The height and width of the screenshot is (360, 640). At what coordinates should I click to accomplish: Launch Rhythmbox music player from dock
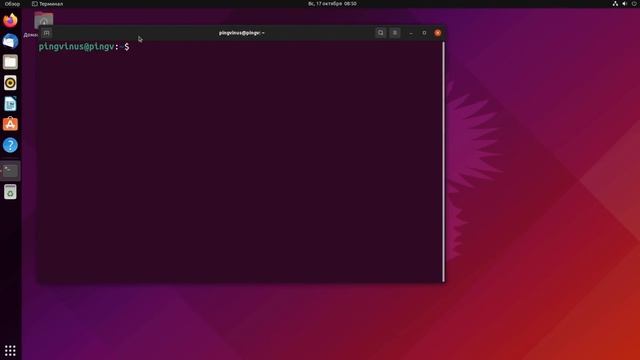pyautogui.click(x=10, y=83)
